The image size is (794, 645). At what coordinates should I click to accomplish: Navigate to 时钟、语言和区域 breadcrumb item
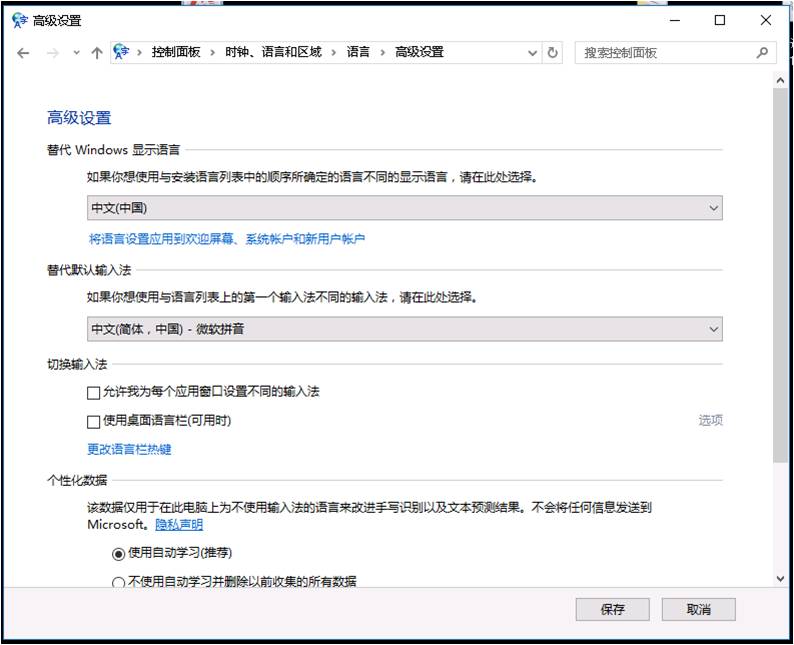[x=273, y=52]
